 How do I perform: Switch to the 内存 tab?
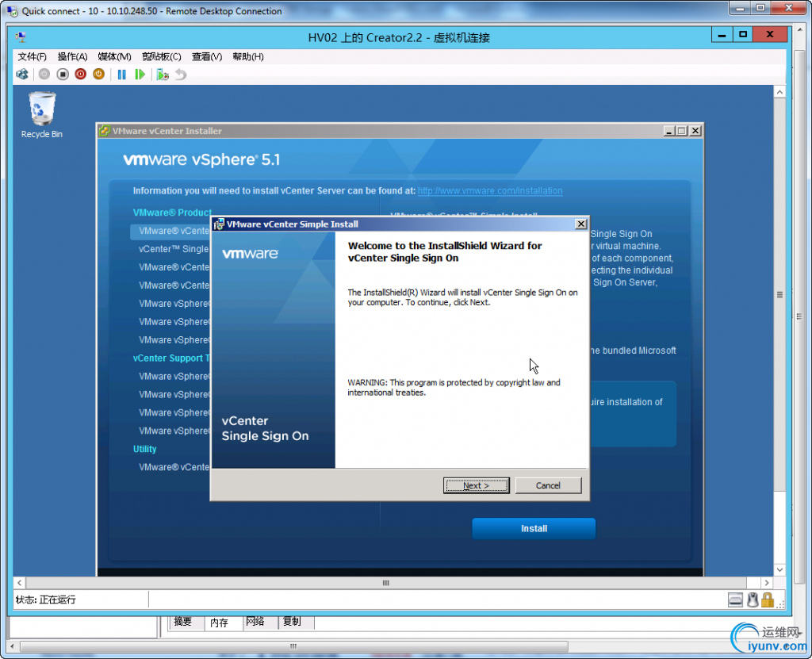(x=219, y=623)
